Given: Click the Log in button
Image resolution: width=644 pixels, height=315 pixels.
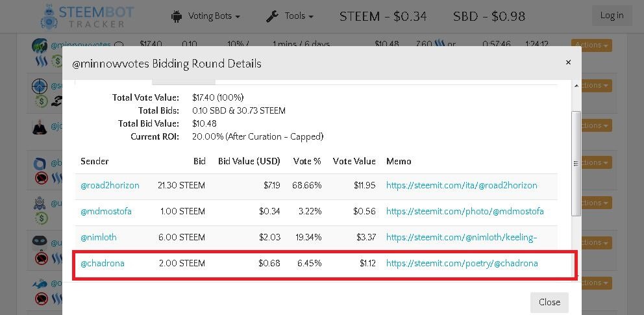Looking at the screenshot, I should (612, 16).
